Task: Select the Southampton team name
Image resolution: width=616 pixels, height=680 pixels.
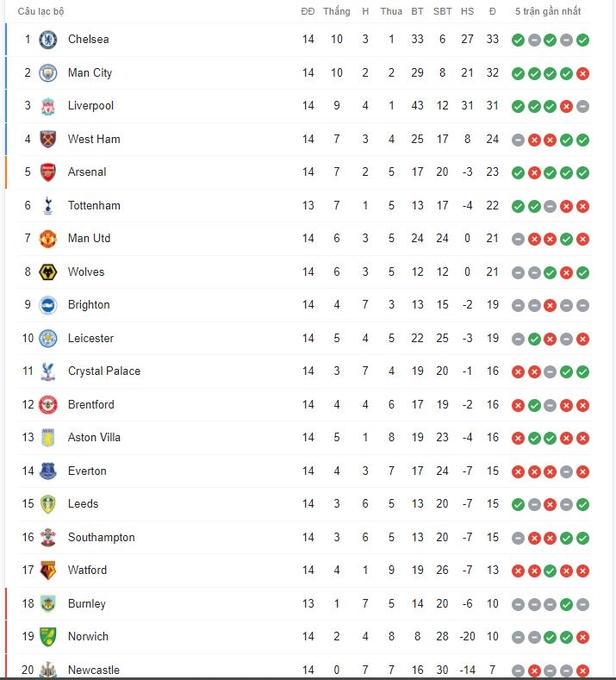Action: coord(102,537)
